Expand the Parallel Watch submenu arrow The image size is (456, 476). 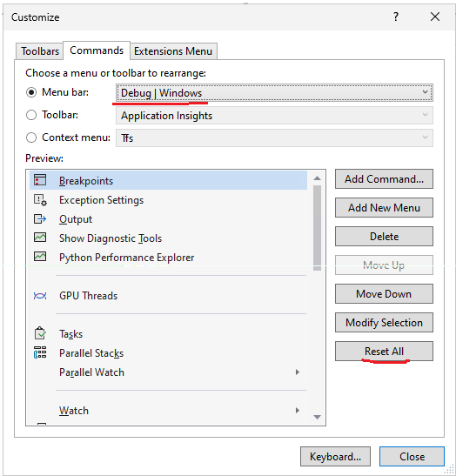coord(298,372)
